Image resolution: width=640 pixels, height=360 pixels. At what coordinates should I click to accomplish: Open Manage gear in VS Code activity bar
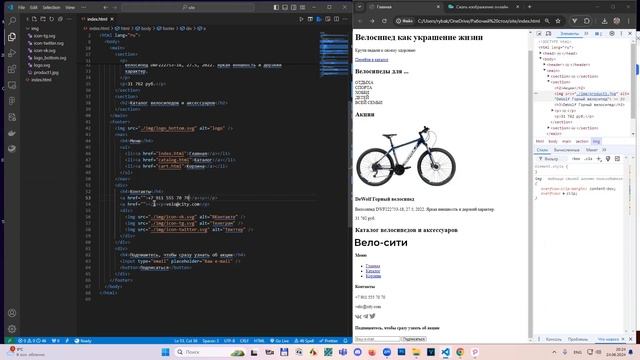12,329
